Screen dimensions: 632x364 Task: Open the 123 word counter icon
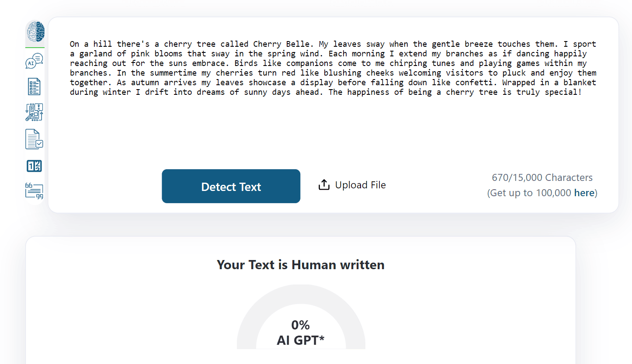click(34, 166)
